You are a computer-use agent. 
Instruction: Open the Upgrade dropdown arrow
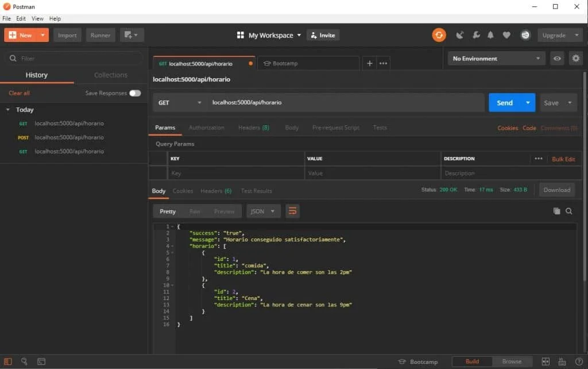[577, 35]
